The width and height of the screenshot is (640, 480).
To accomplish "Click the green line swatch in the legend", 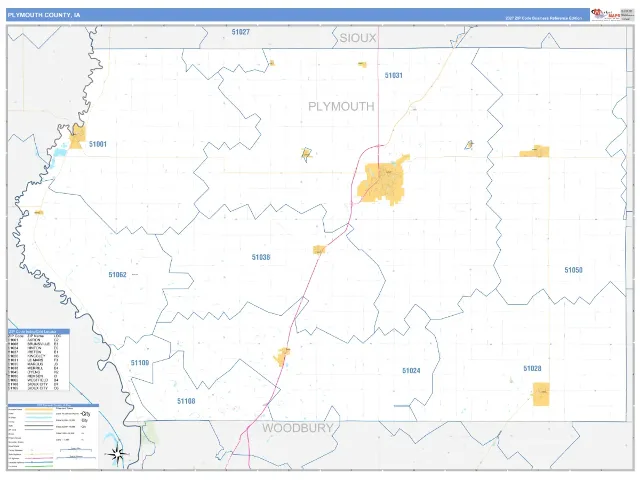I will point(39,466).
